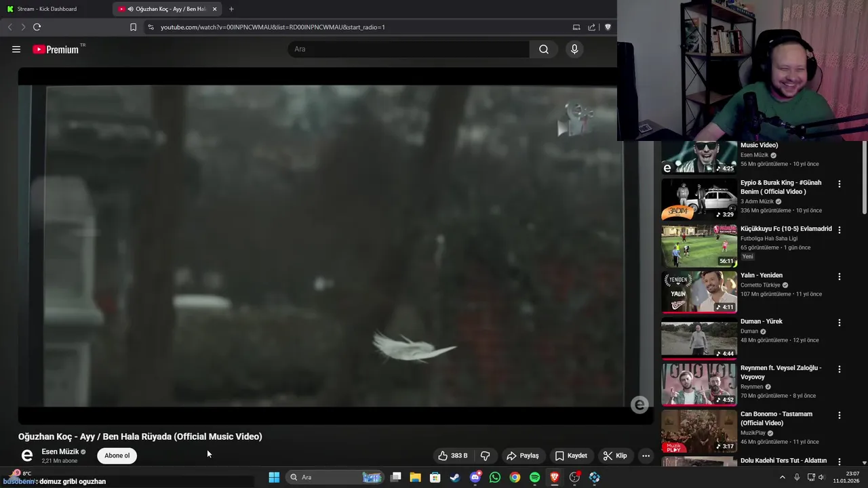Open Brave Shields icon
The image size is (868, 488).
pos(608,27)
